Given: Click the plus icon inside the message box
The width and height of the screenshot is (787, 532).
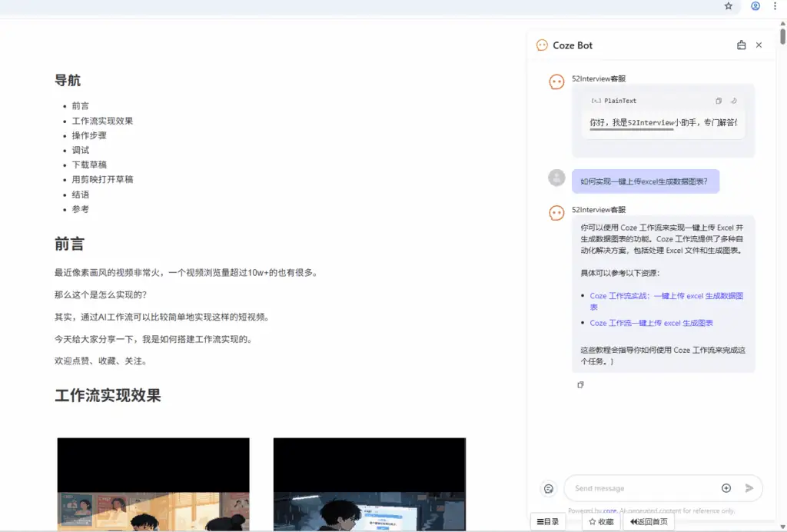Looking at the screenshot, I should [726, 487].
